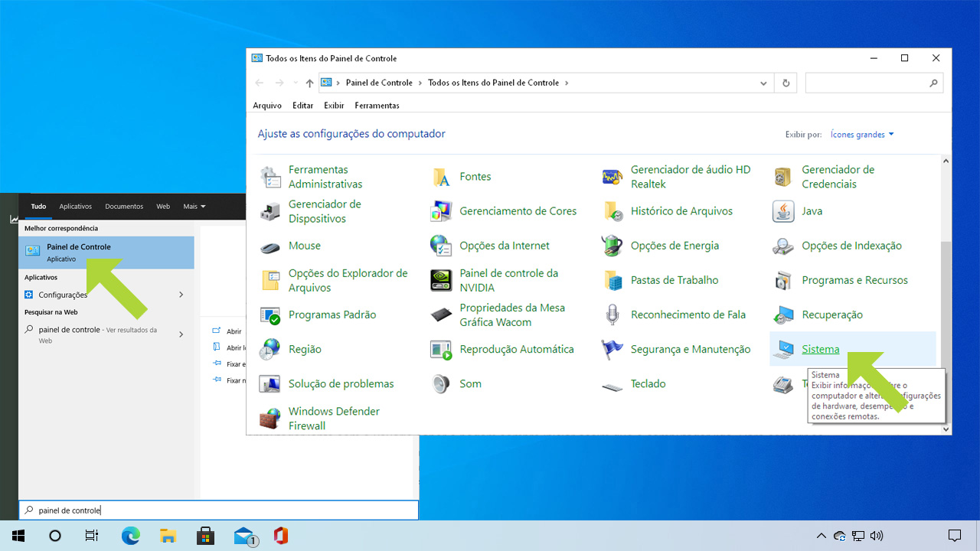Select the Documentos search tab
Image resolution: width=980 pixels, height=551 pixels.
coord(124,207)
